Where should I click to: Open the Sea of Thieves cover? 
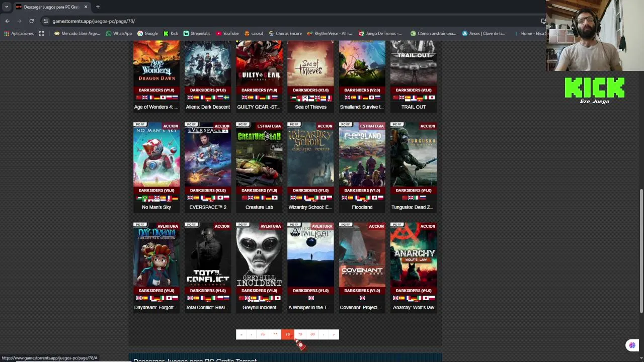tap(310, 64)
